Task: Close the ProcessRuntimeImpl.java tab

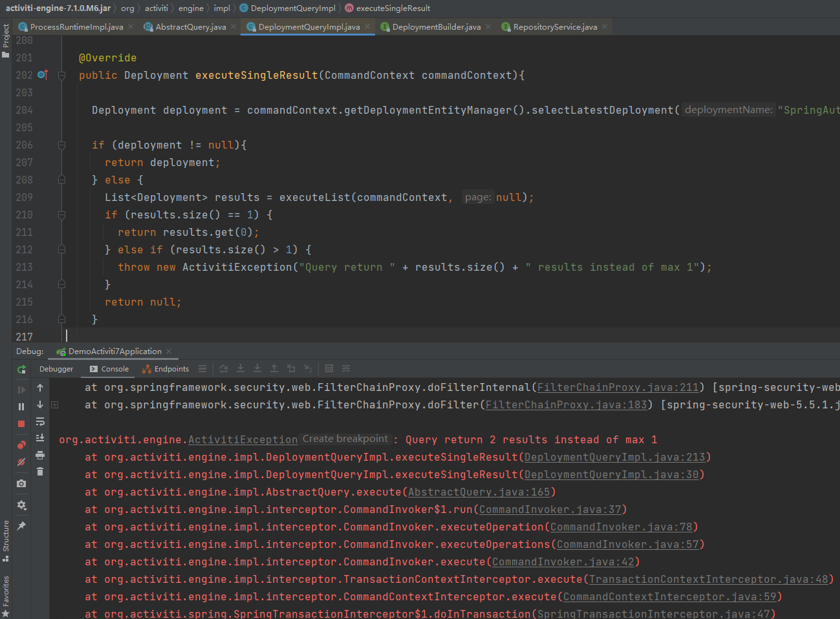Action: (131, 26)
